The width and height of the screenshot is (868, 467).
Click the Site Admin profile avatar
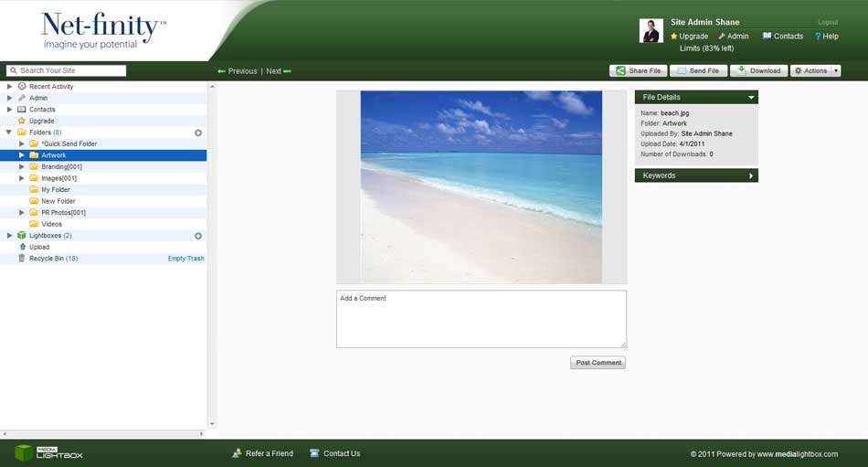point(651,31)
